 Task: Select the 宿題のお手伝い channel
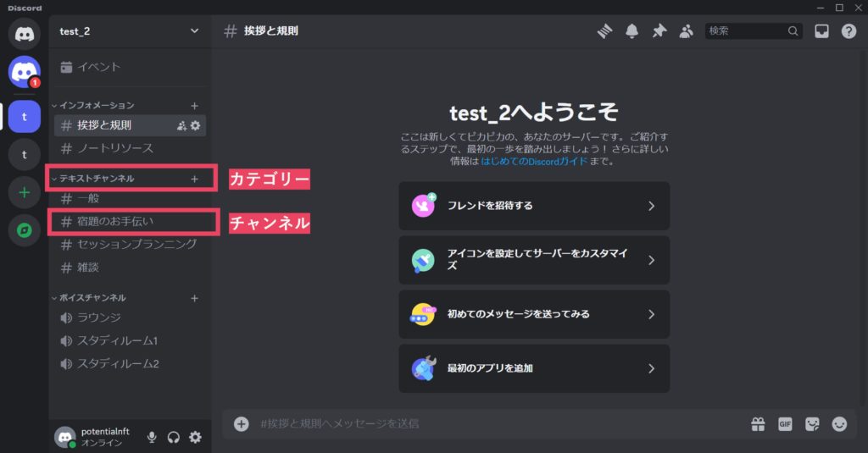click(x=116, y=221)
